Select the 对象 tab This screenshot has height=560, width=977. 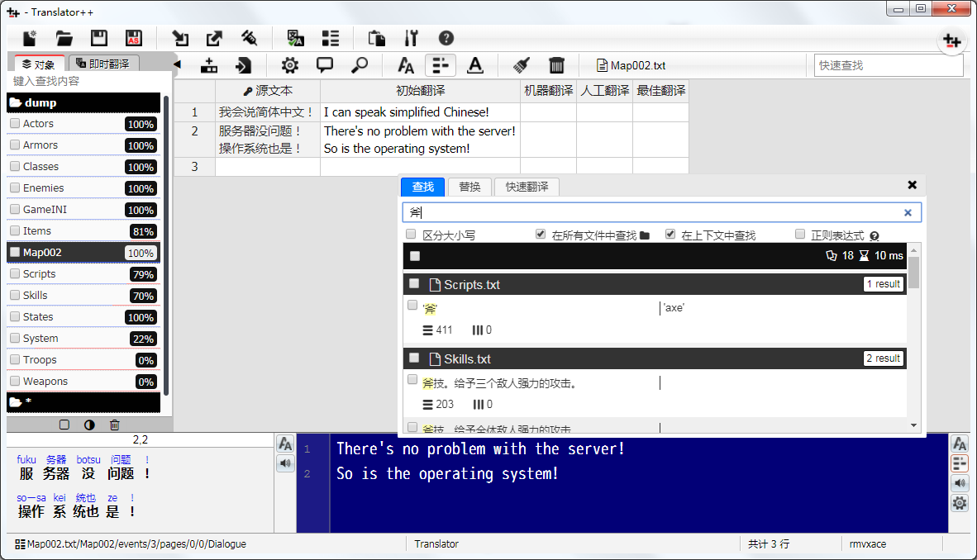tap(39, 64)
